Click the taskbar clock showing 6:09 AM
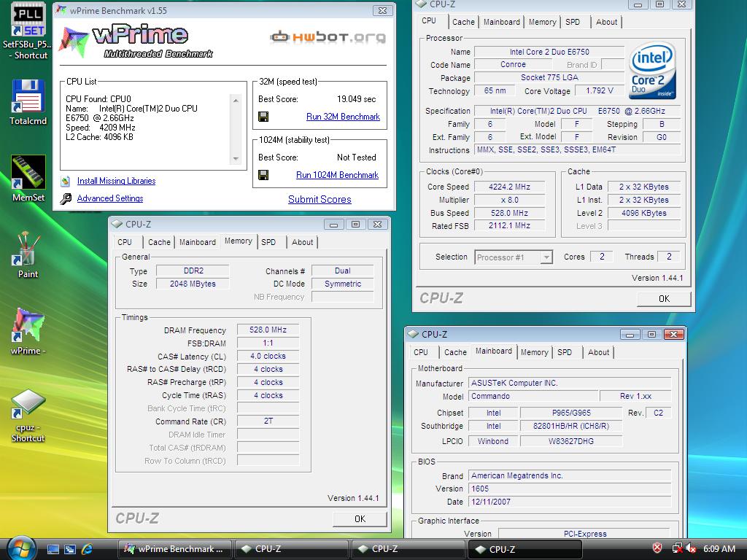This screenshot has height=560, width=747. pos(719,548)
